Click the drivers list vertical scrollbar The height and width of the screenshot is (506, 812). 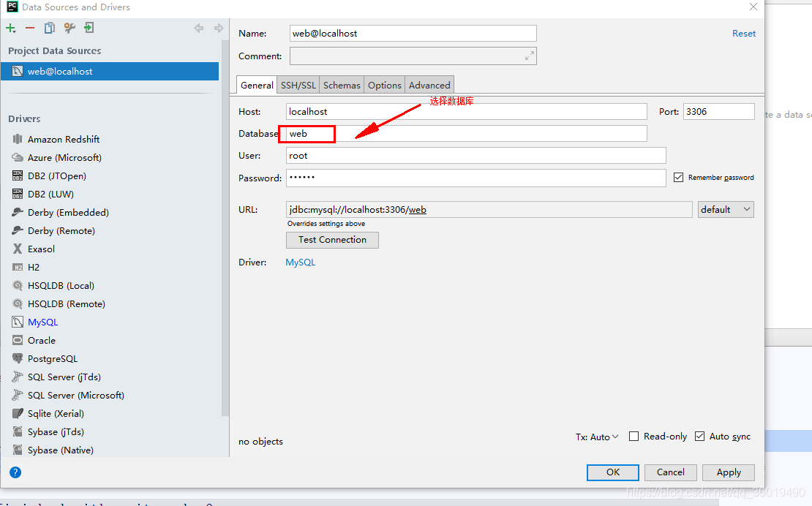225,227
